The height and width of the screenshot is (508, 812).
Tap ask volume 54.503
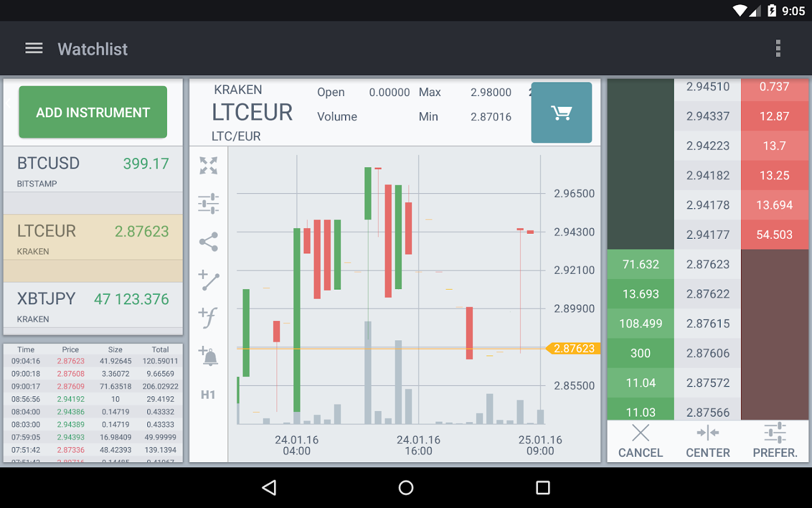[x=775, y=235]
